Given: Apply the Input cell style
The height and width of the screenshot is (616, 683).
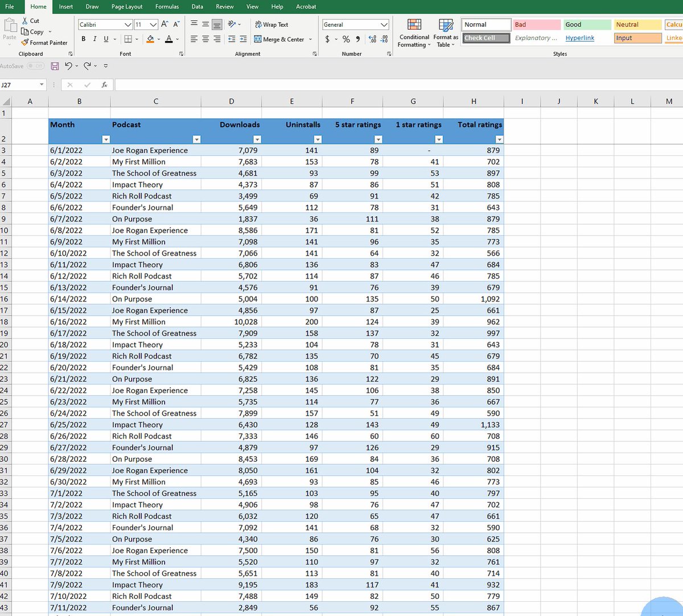Looking at the screenshot, I should 638,38.
